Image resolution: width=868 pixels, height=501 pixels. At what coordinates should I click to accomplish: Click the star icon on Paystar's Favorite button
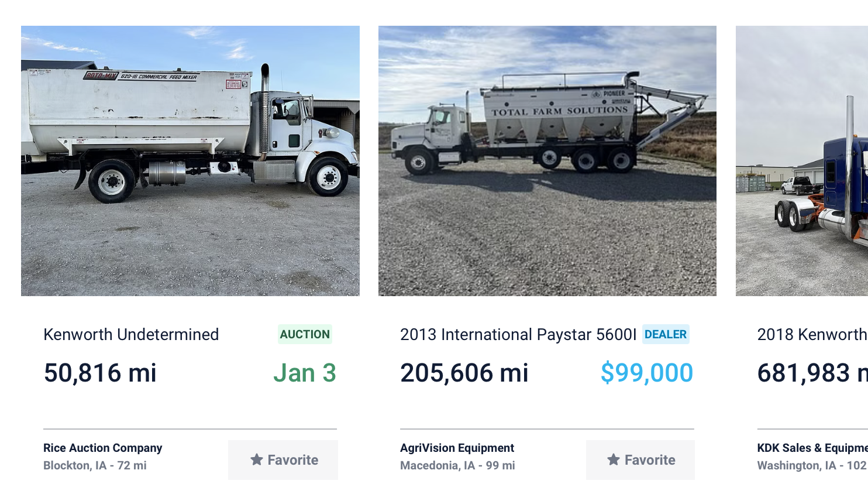pos(613,460)
